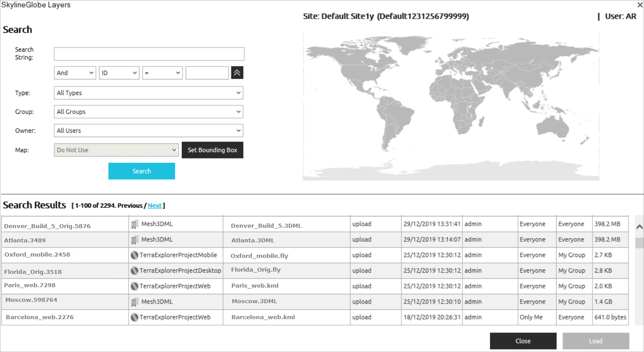Select a user from the All Users dropdown
The height and width of the screenshot is (352, 644).
148,131
